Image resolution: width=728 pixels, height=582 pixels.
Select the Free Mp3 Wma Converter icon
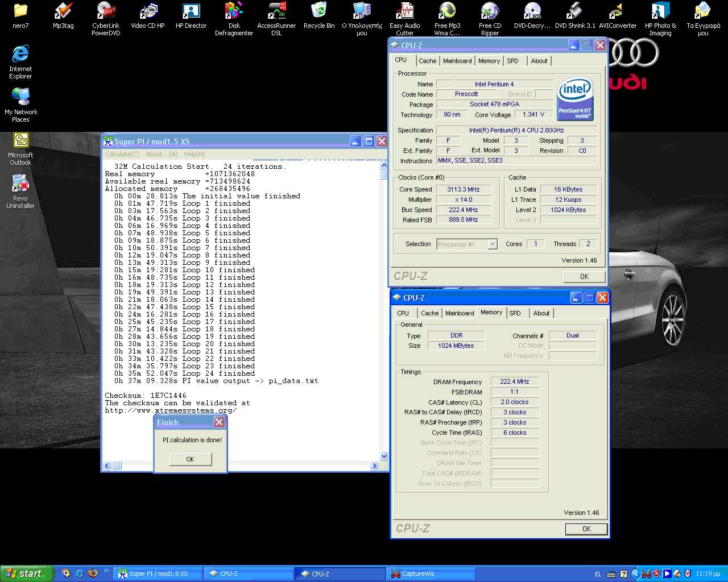click(x=447, y=19)
